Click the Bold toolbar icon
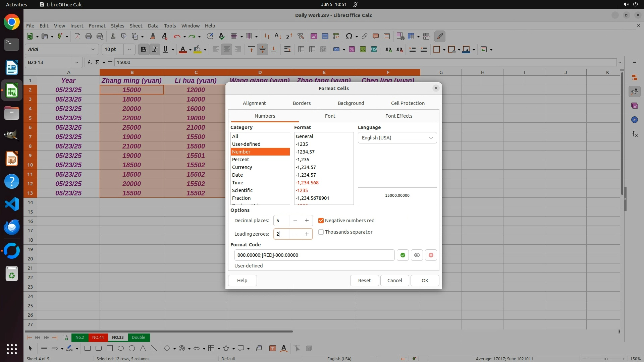644x362 pixels. 144,50
